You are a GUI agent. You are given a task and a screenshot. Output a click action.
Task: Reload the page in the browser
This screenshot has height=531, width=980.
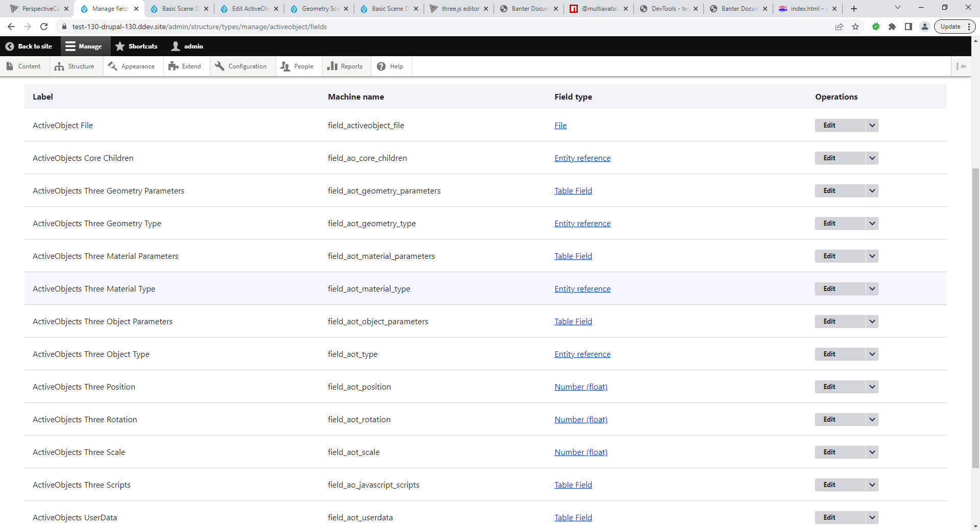point(44,27)
